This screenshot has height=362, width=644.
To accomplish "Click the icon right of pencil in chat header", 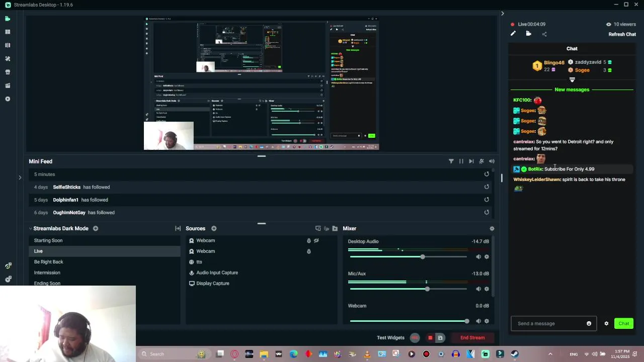I will tap(528, 34).
